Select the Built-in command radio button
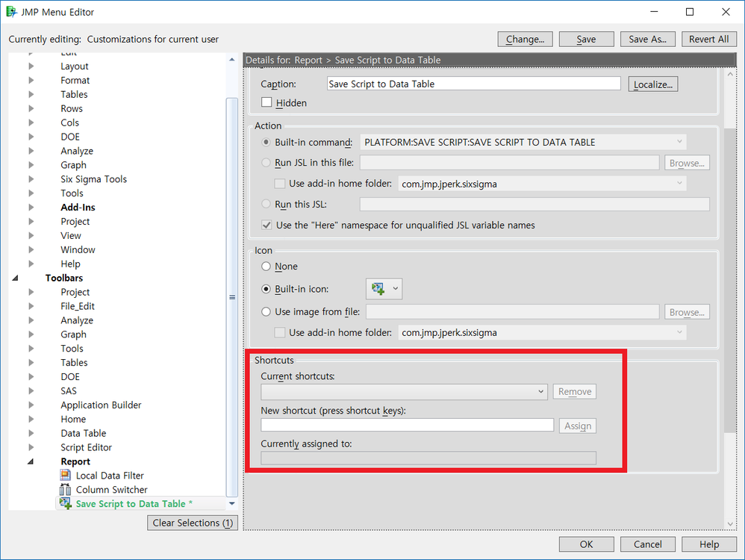745x560 pixels. pyautogui.click(x=266, y=142)
